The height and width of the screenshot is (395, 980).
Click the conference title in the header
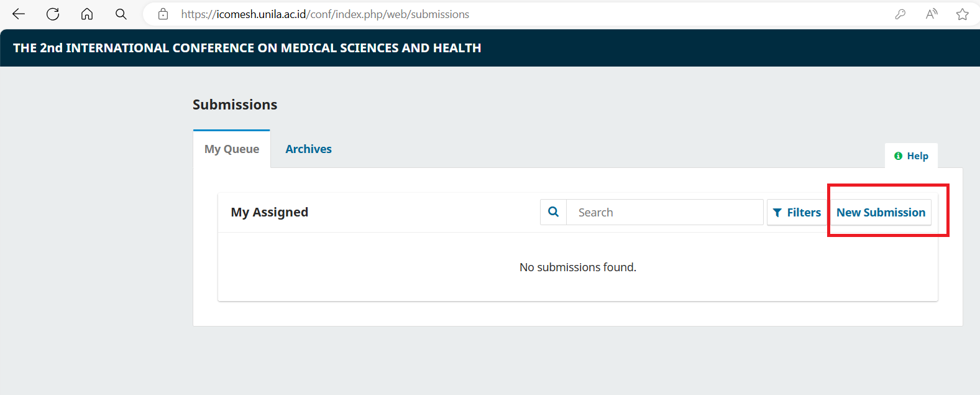click(x=247, y=48)
